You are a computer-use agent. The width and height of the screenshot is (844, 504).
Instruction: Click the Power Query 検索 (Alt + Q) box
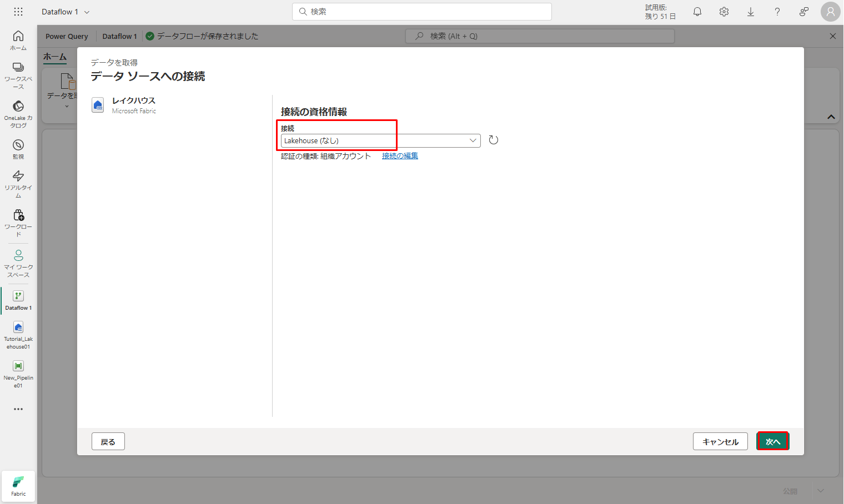pos(540,36)
